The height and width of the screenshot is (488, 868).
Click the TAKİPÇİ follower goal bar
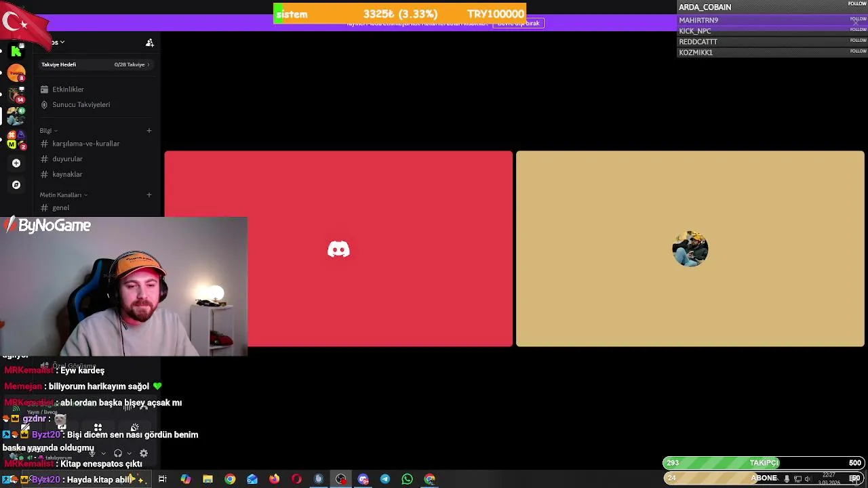(764, 463)
